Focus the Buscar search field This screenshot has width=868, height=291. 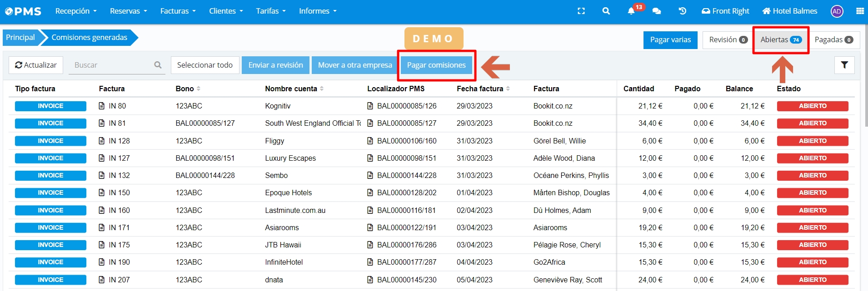[112, 65]
